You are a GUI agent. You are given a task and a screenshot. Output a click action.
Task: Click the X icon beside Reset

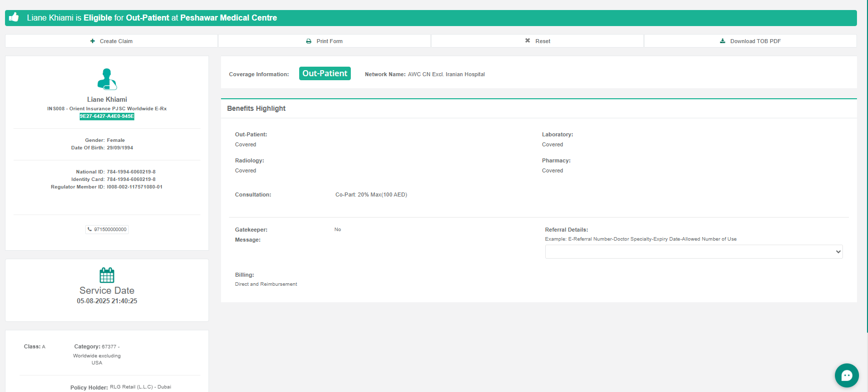527,41
